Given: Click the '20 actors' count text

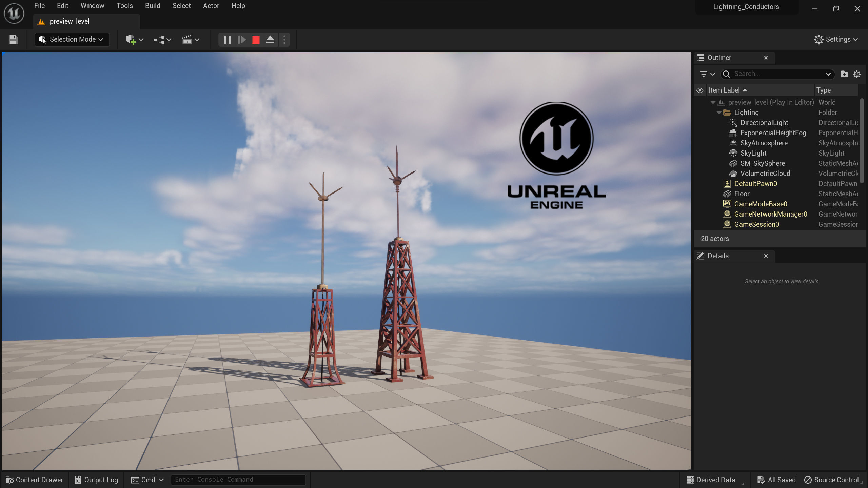Looking at the screenshot, I should (x=715, y=239).
